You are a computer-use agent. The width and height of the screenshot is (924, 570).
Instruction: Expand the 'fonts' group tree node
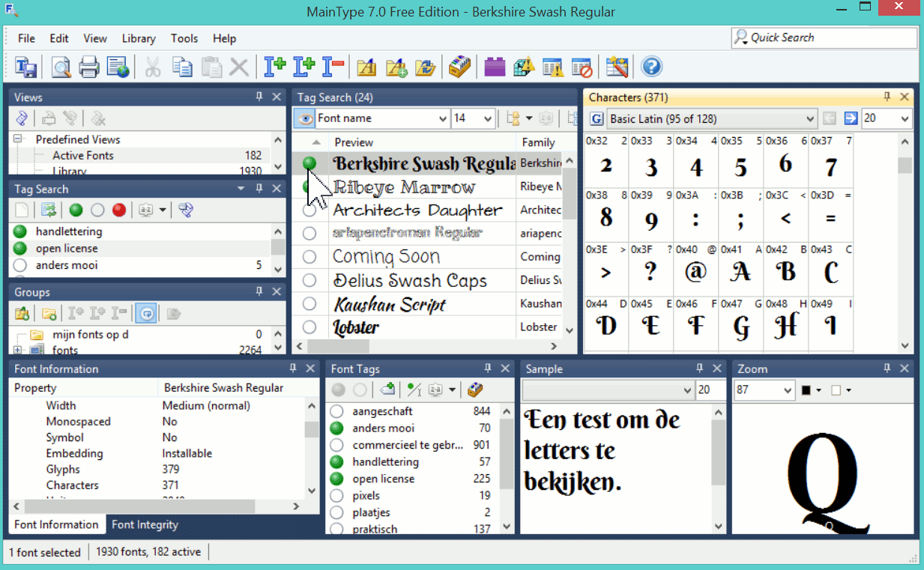[x=16, y=350]
